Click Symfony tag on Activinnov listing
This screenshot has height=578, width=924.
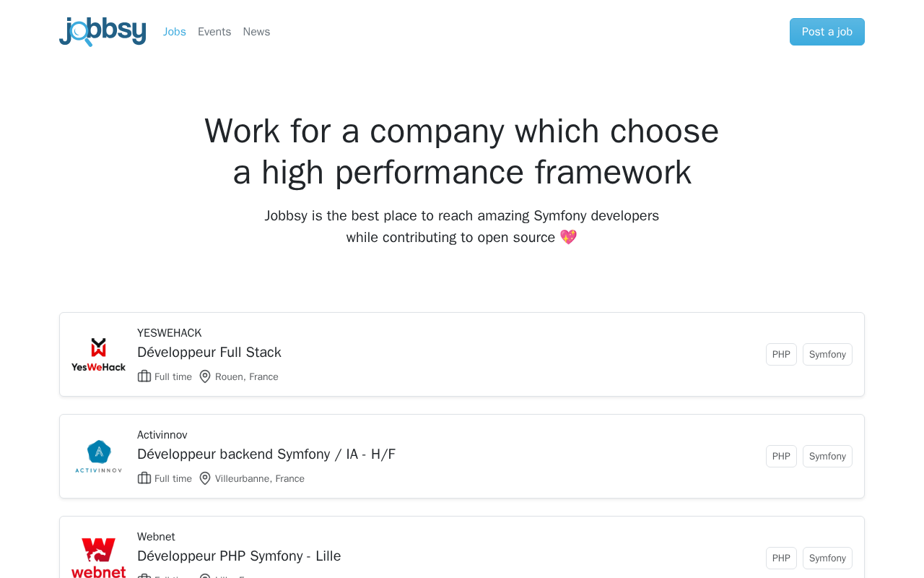(827, 457)
